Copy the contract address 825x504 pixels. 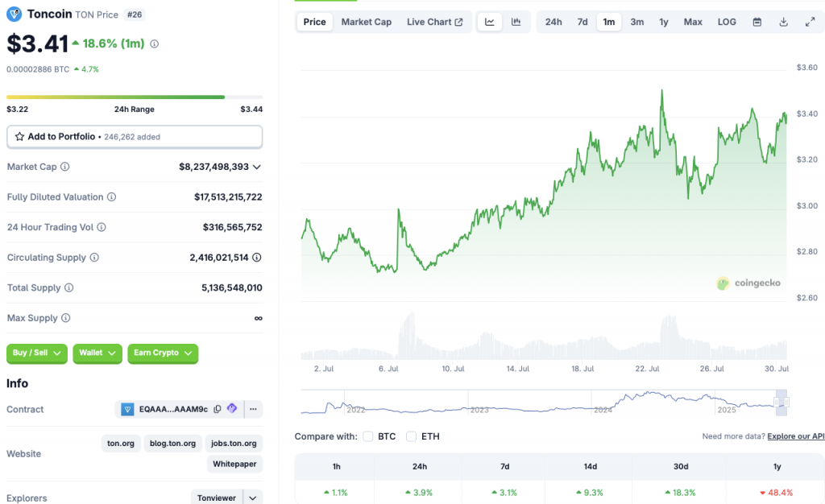(217, 409)
